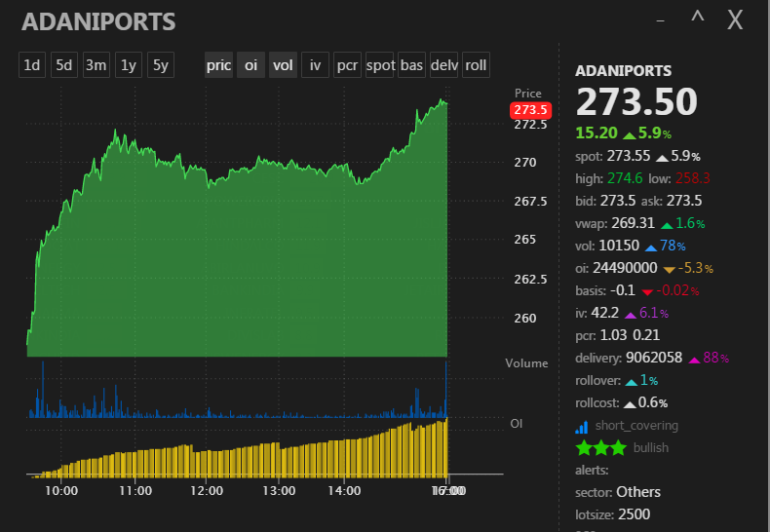
Task: Click the red basis down arrow
Action: (647, 291)
